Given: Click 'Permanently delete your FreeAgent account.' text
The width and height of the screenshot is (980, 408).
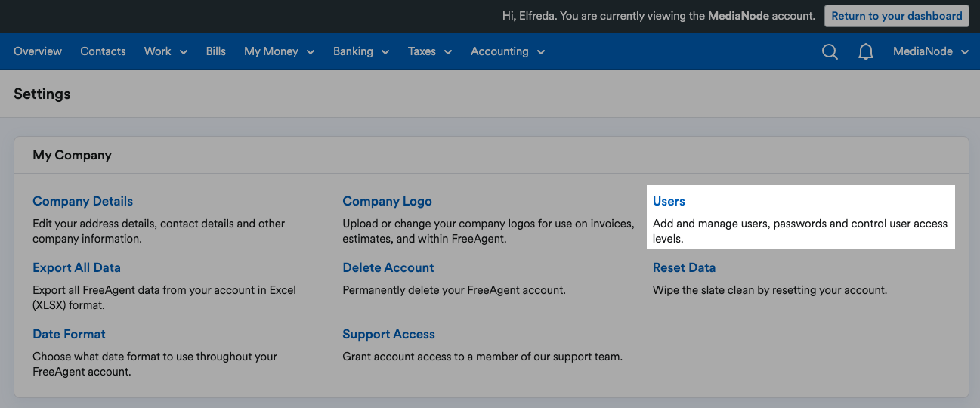Looking at the screenshot, I should pyautogui.click(x=454, y=290).
